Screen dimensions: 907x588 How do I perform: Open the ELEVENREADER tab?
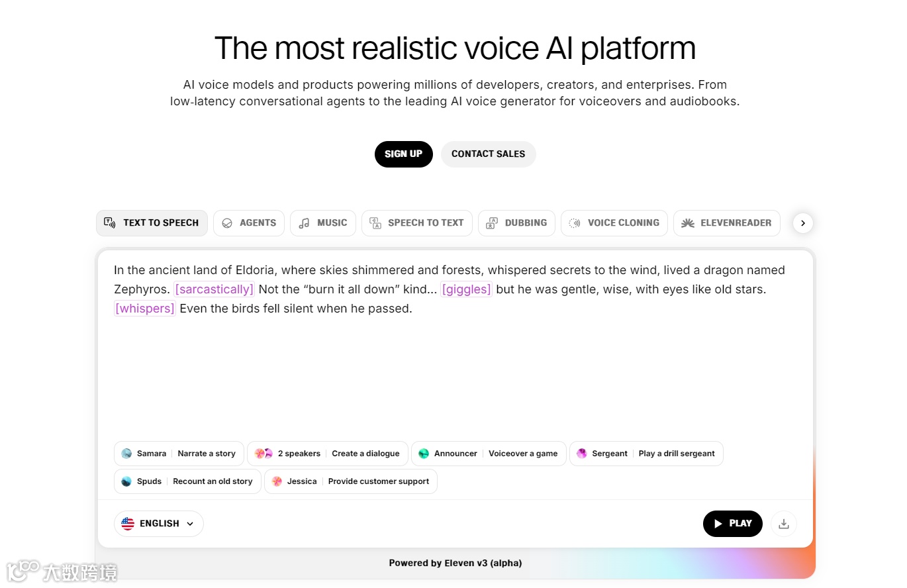727,223
